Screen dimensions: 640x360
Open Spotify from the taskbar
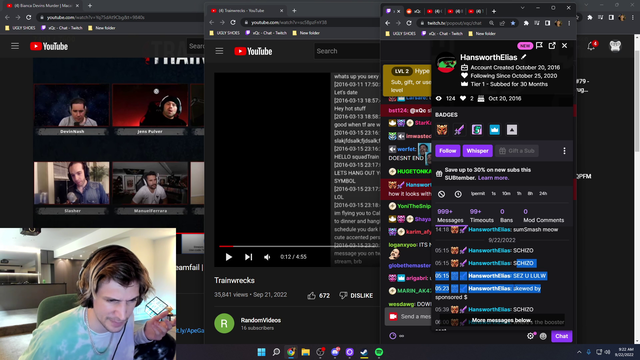coord(379,352)
